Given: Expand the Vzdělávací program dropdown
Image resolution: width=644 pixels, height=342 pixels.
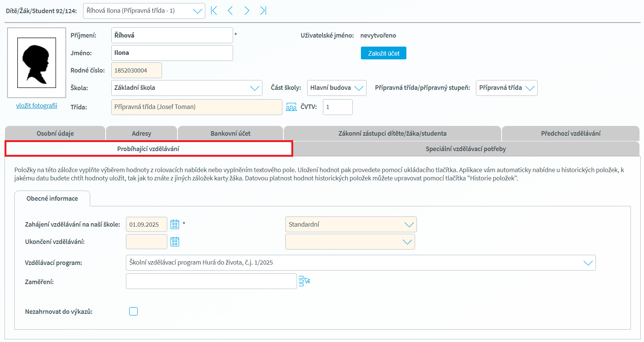Looking at the screenshot, I should [588, 263].
